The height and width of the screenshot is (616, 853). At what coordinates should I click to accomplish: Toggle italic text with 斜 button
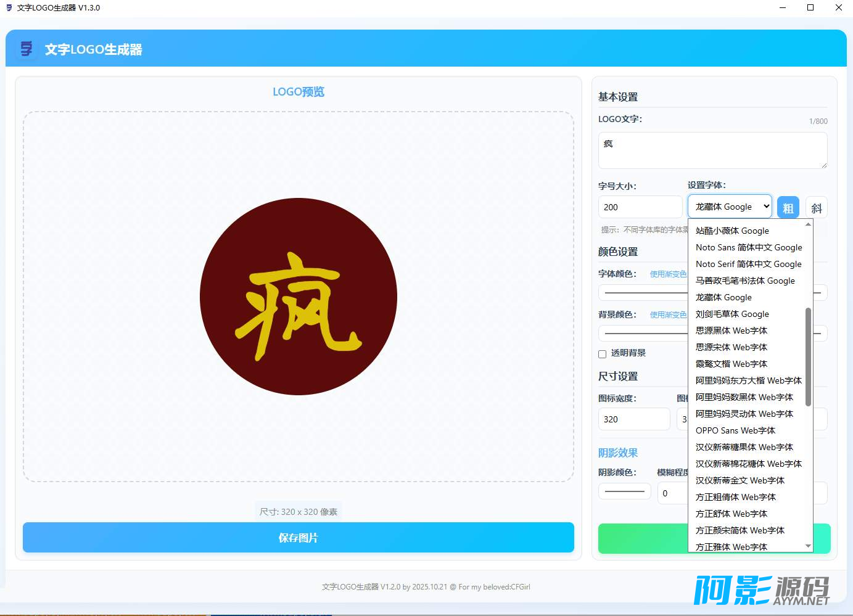817,208
